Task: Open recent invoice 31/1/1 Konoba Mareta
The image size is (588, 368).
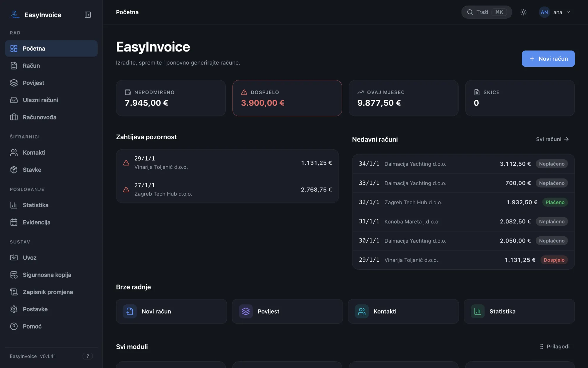Action: 463,221
